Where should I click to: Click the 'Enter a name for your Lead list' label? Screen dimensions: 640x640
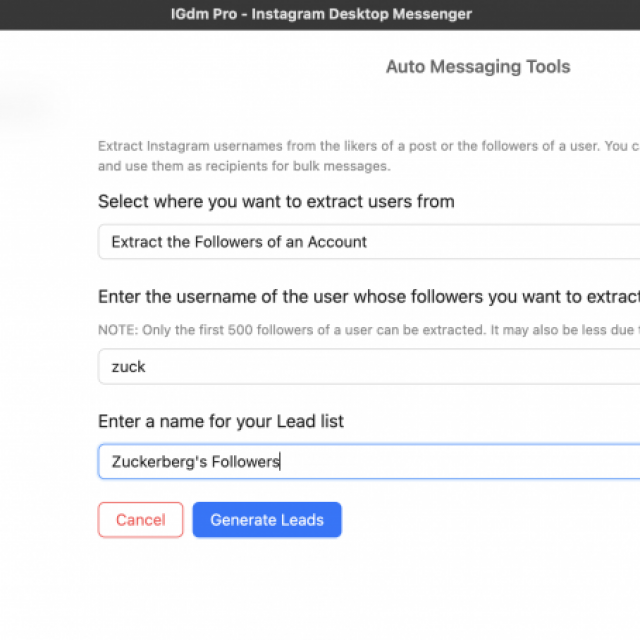pos(221,421)
